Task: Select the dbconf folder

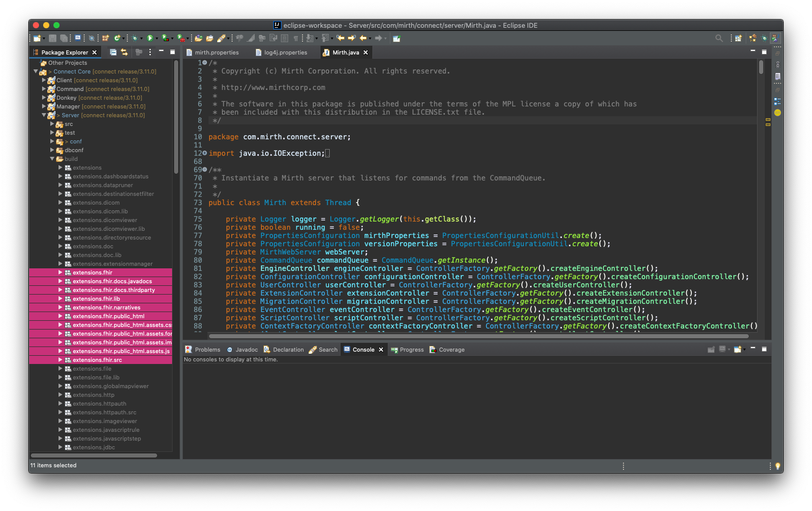Action: pos(74,150)
